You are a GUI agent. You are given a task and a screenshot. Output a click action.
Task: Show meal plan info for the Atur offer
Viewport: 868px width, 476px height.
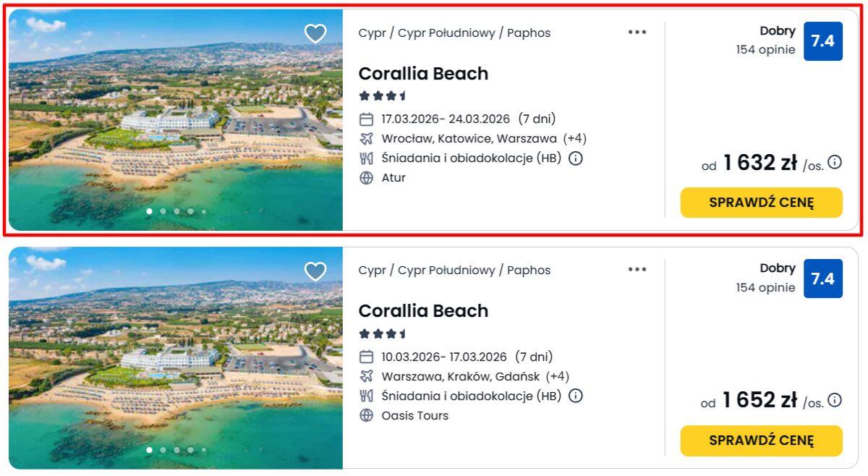pos(576,158)
